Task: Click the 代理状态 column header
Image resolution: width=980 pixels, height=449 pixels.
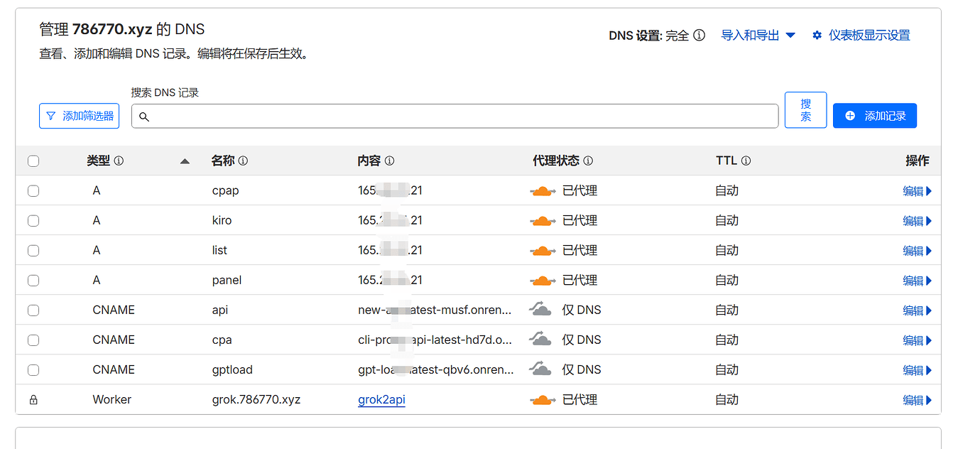Action: [556, 161]
